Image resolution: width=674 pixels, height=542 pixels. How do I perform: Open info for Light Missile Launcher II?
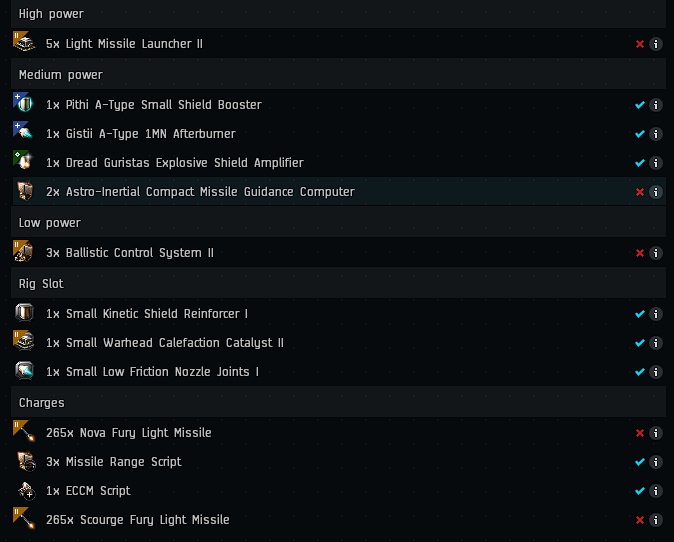pos(656,44)
